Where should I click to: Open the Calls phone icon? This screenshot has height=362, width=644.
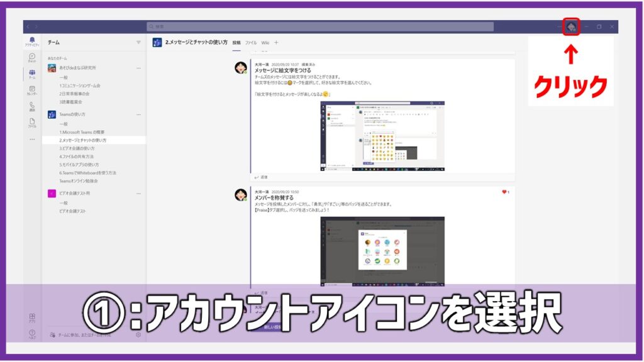(x=32, y=106)
